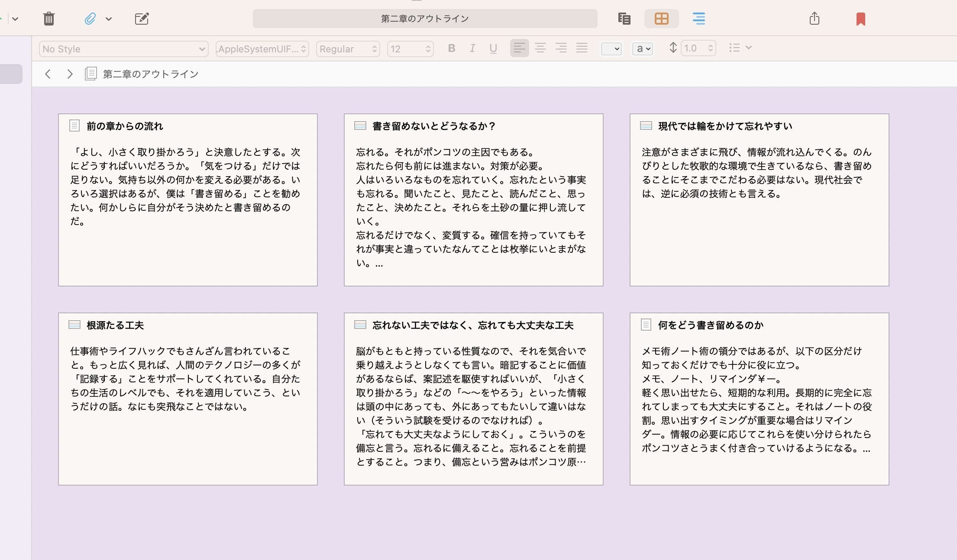Go forward with the right arrow button
Screen dimensions: 957x560
coord(70,74)
